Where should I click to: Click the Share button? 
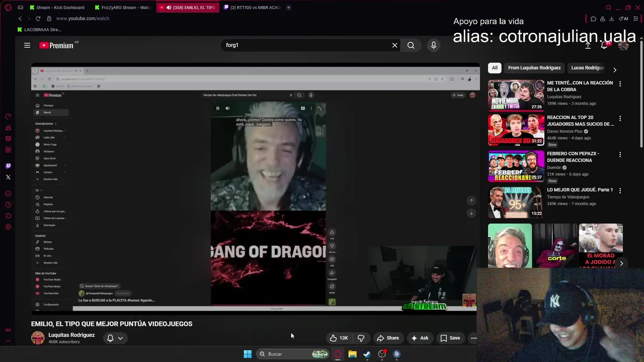pyautogui.click(x=388, y=338)
